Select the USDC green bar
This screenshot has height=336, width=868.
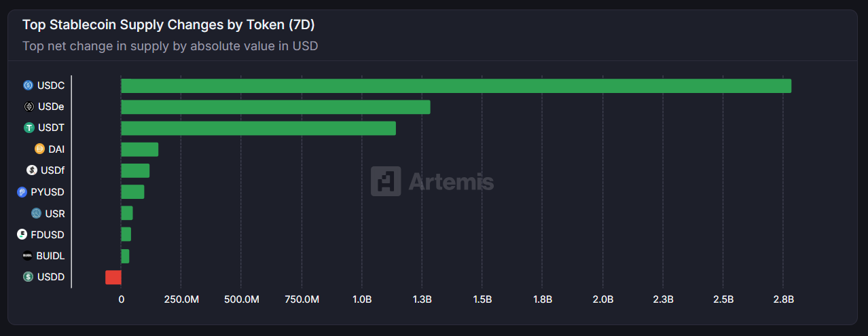click(x=456, y=86)
